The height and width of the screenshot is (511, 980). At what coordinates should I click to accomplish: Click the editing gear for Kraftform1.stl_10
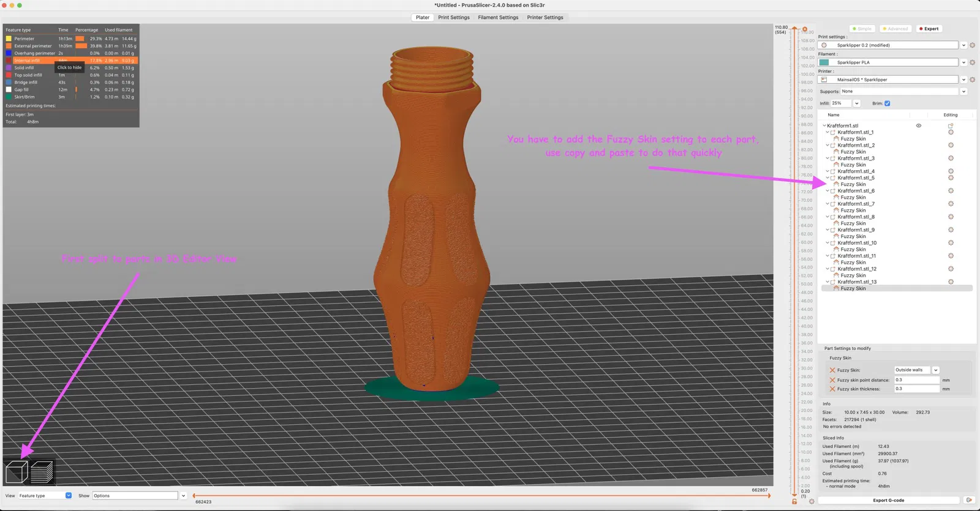point(951,243)
